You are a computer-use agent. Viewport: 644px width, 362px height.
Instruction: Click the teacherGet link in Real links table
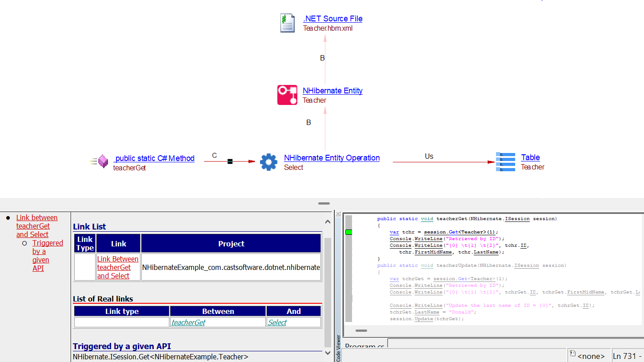point(188,322)
